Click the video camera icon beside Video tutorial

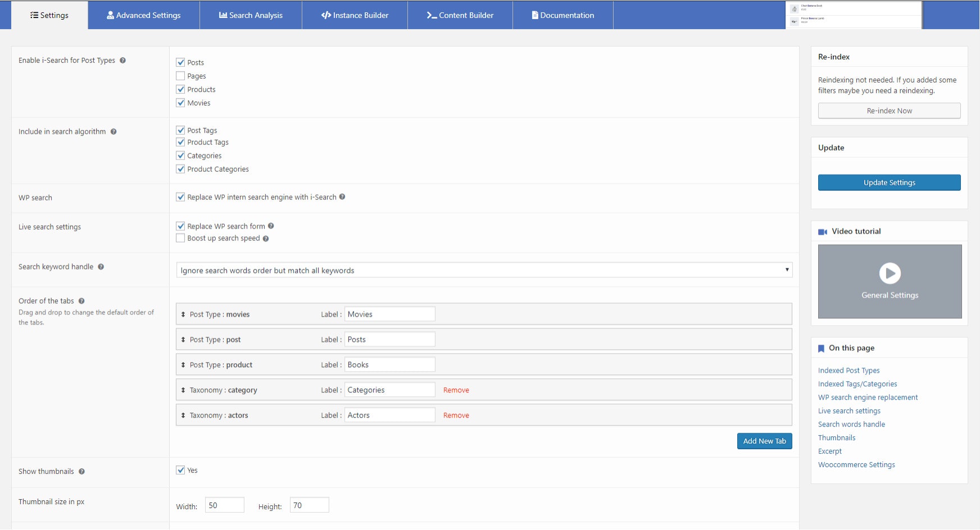click(824, 231)
